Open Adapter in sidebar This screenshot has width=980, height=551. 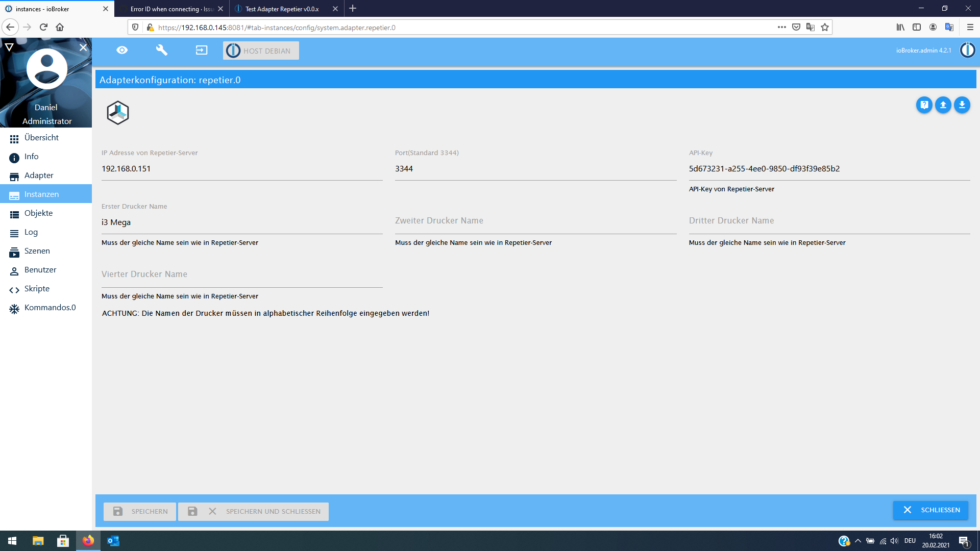[46, 176]
